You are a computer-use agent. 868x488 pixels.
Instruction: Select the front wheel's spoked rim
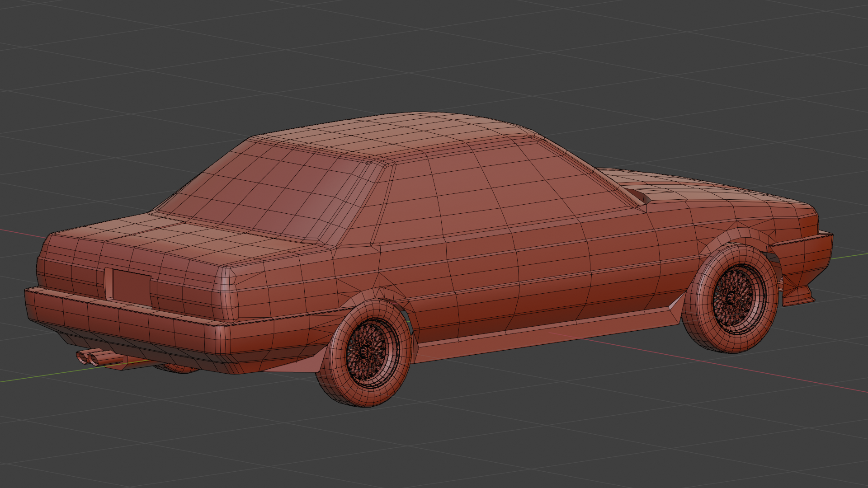click(740, 299)
